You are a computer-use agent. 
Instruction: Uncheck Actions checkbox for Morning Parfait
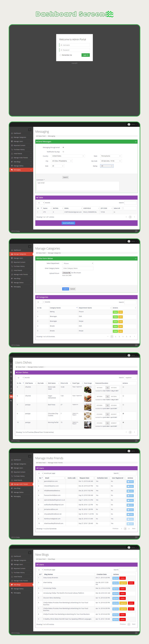point(123,423)
